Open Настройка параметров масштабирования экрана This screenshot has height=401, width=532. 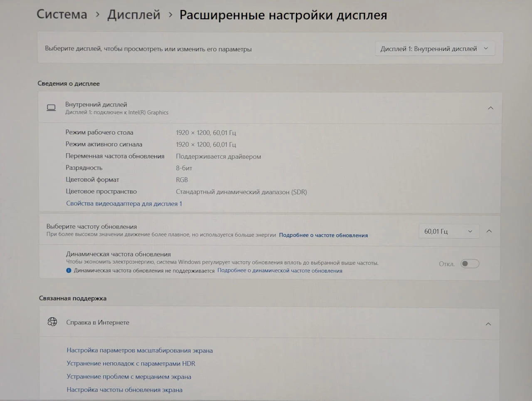click(140, 350)
